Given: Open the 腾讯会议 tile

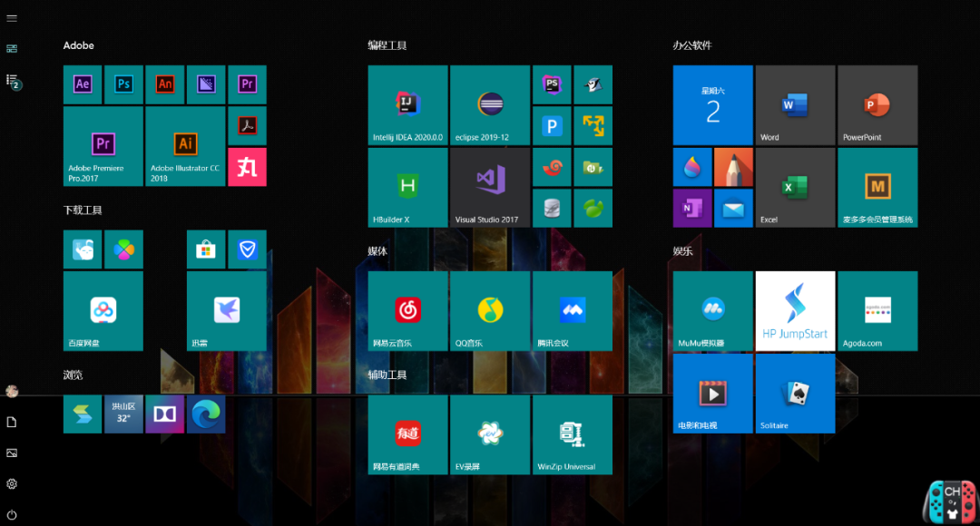Looking at the screenshot, I should [573, 311].
